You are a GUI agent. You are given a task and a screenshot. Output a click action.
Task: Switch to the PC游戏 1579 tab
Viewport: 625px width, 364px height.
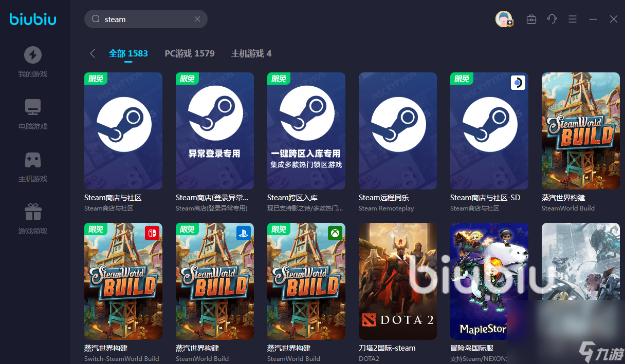(x=190, y=53)
